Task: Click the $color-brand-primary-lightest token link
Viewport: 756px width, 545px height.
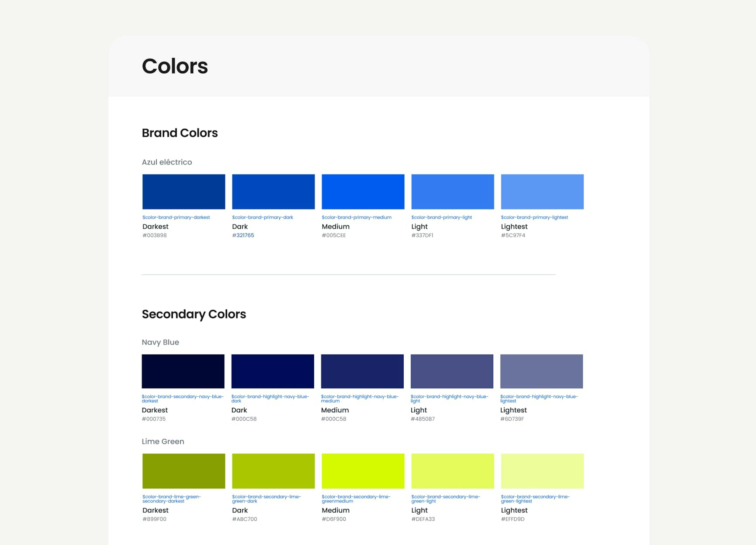Action: (x=534, y=217)
